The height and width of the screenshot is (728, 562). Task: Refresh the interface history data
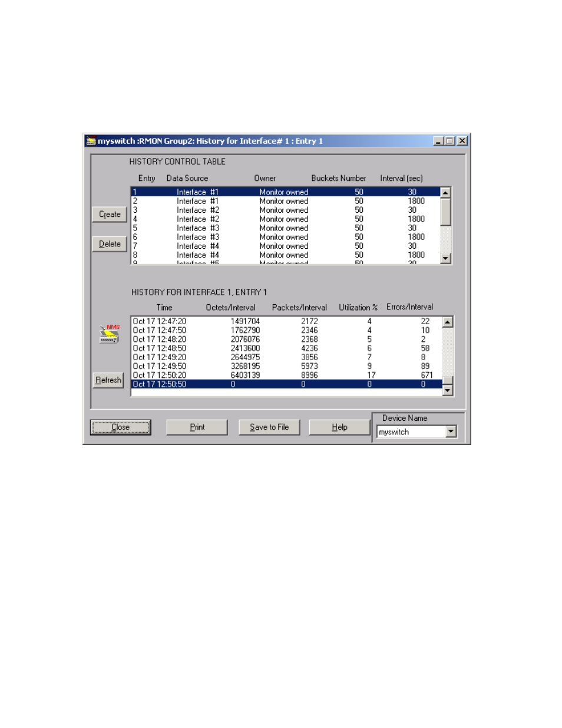[108, 380]
